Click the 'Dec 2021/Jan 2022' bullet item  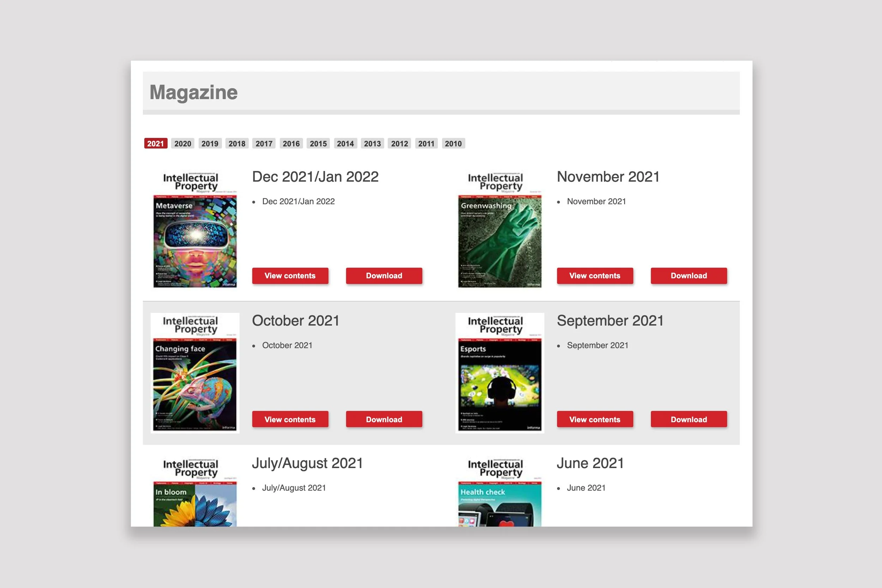(x=298, y=201)
